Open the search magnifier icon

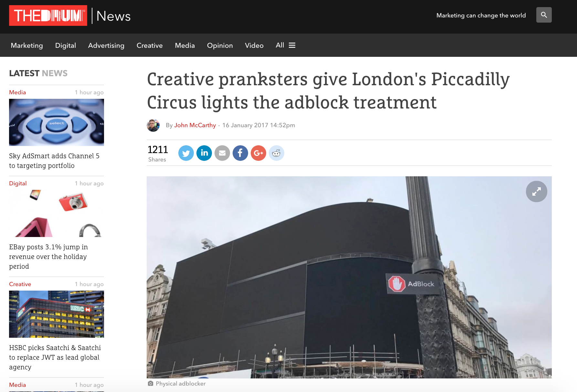click(x=544, y=15)
